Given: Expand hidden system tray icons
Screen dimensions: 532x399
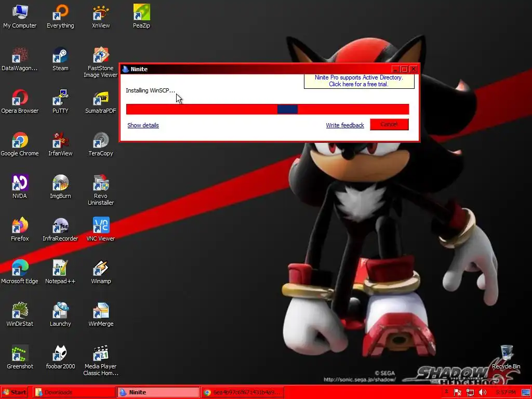Looking at the screenshot, I should pyautogui.click(x=446, y=392).
